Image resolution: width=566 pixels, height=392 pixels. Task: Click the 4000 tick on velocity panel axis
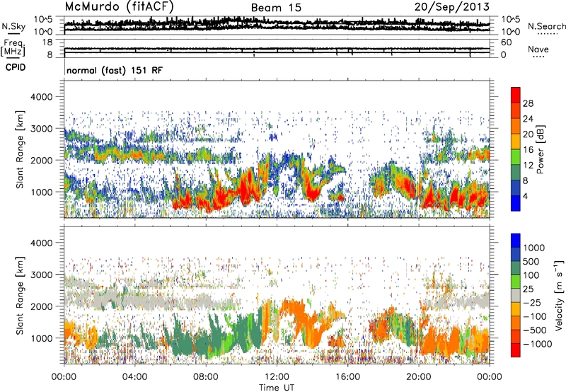[x=42, y=243]
